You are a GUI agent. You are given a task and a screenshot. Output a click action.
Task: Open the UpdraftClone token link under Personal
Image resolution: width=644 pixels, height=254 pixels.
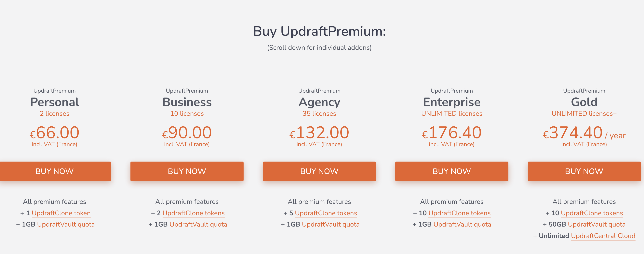61,213
